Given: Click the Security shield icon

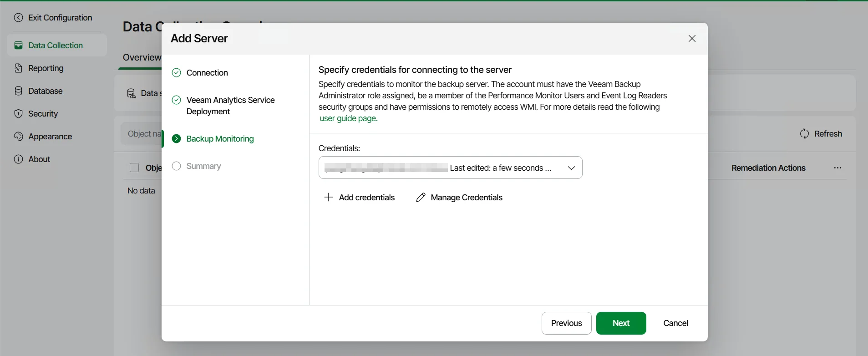Looking at the screenshot, I should (x=18, y=114).
